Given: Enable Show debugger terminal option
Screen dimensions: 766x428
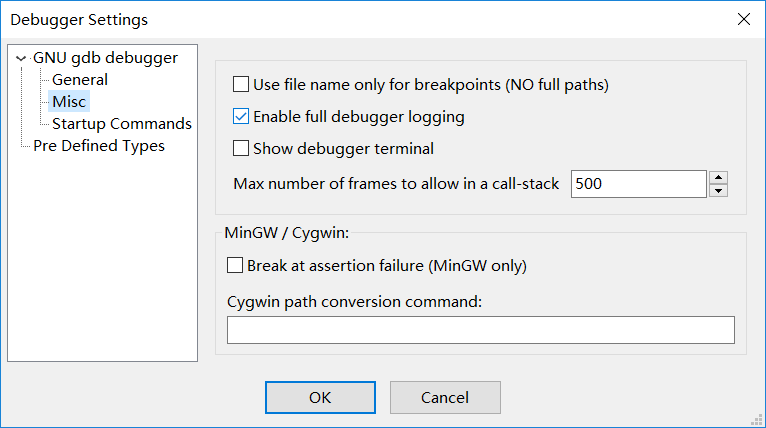Looking at the screenshot, I should pos(241,149).
